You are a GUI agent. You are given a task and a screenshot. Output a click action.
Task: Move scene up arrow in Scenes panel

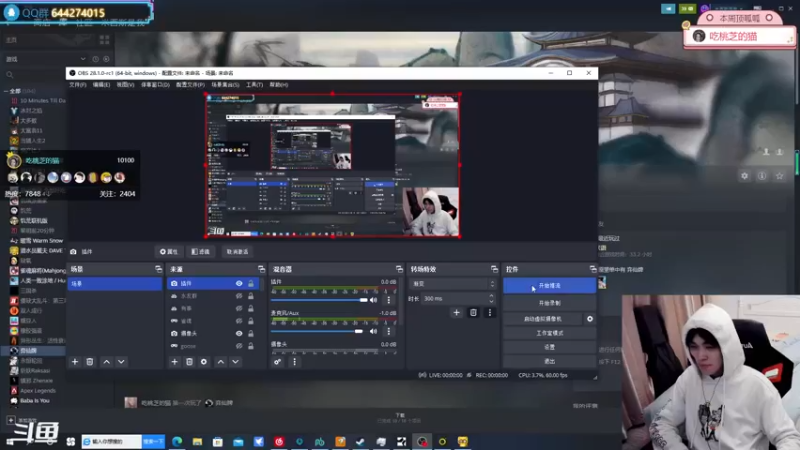106,362
